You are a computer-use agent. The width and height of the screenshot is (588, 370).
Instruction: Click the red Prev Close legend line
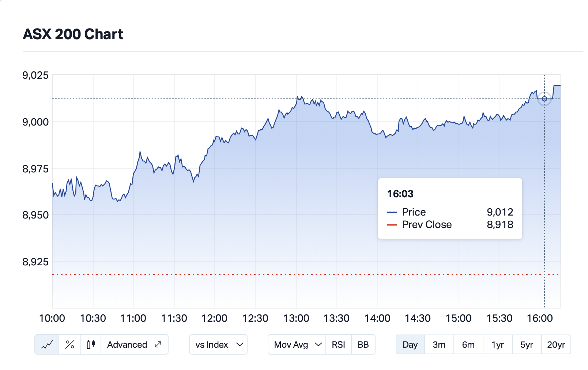point(392,224)
